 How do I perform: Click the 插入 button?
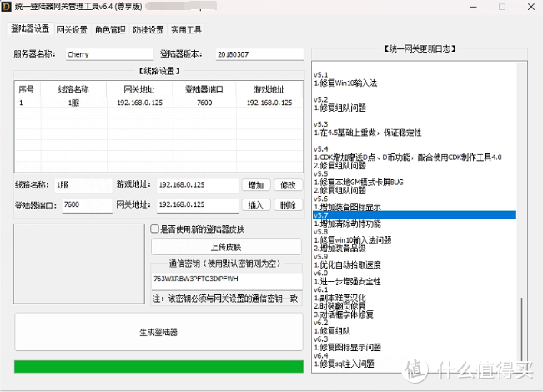tap(256, 205)
